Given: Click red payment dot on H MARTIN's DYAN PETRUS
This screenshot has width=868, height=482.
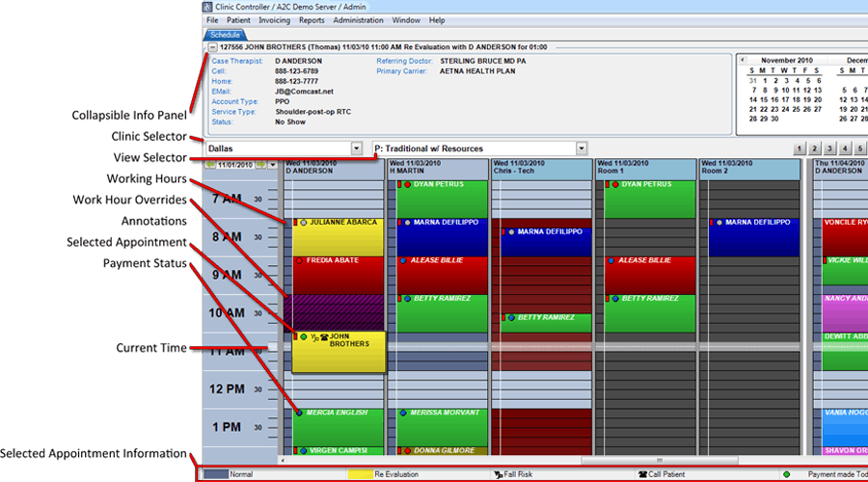Looking at the screenshot, I should pyautogui.click(x=407, y=184).
